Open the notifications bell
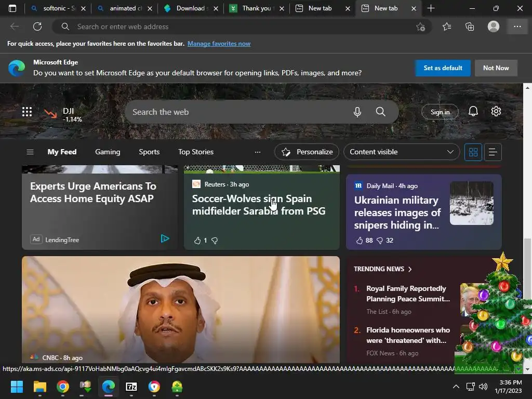The image size is (532, 399). tap(473, 111)
